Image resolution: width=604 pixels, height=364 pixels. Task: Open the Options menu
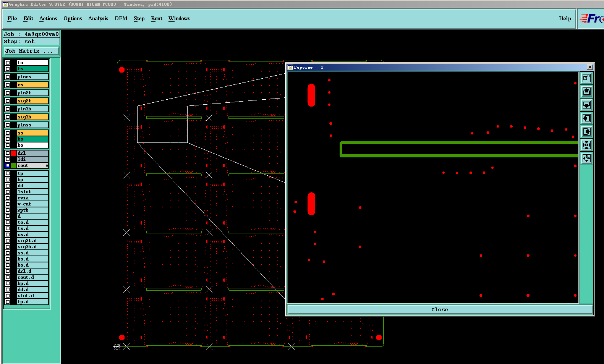click(x=73, y=18)
